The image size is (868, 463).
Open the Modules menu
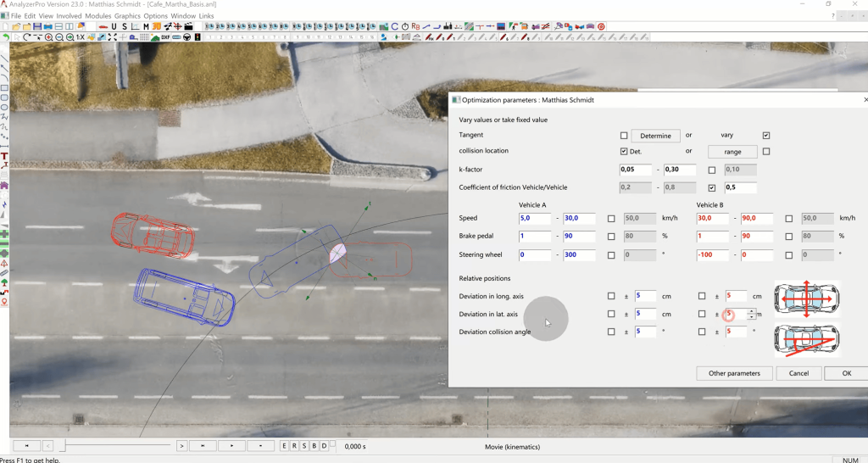coord(98,16)
